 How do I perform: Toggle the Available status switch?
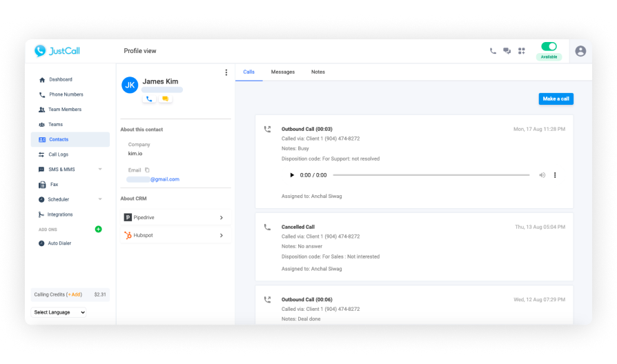click(x=549, y=47)
